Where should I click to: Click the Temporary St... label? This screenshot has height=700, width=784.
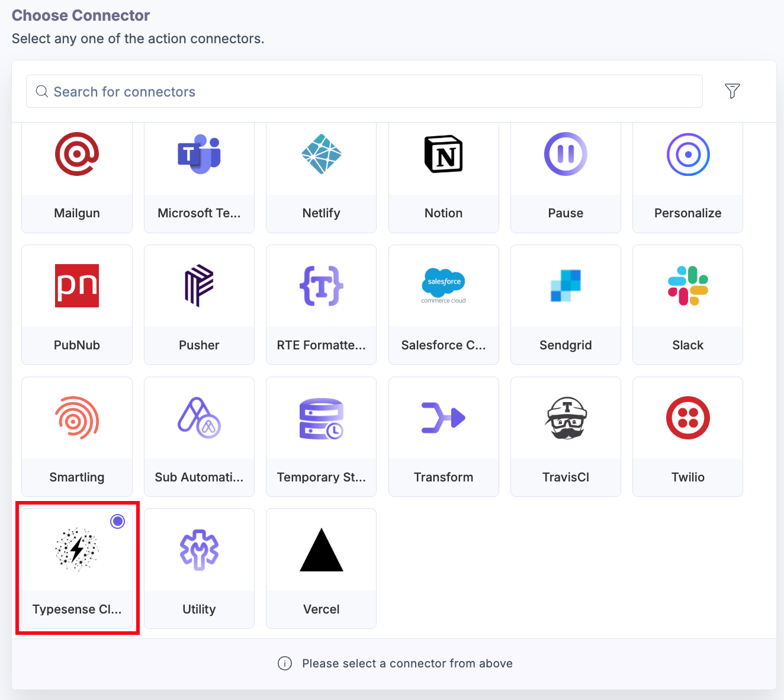[322, 477]
